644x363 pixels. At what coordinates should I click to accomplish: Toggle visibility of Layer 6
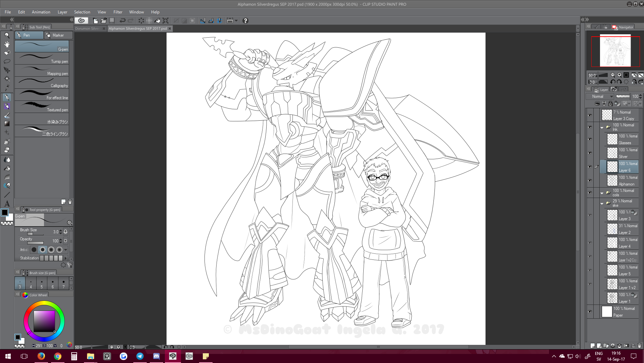(590, 167)
